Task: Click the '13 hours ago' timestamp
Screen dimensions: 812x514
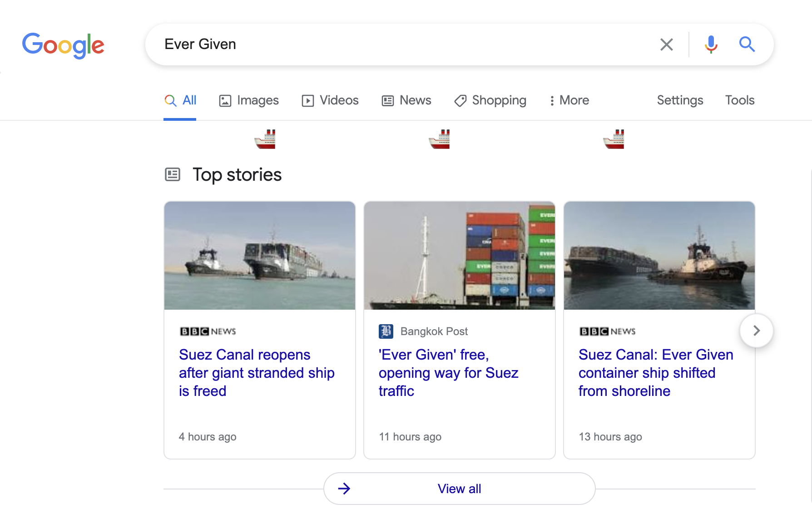Action: 610,437
